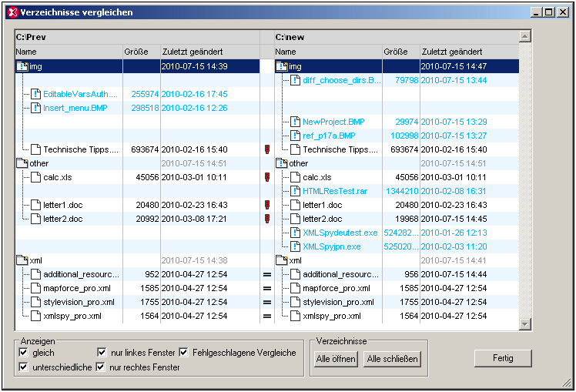Click the red difference marker beside Technische Tipps
Screen dimensions: 576x392
[x=267, y=149]
